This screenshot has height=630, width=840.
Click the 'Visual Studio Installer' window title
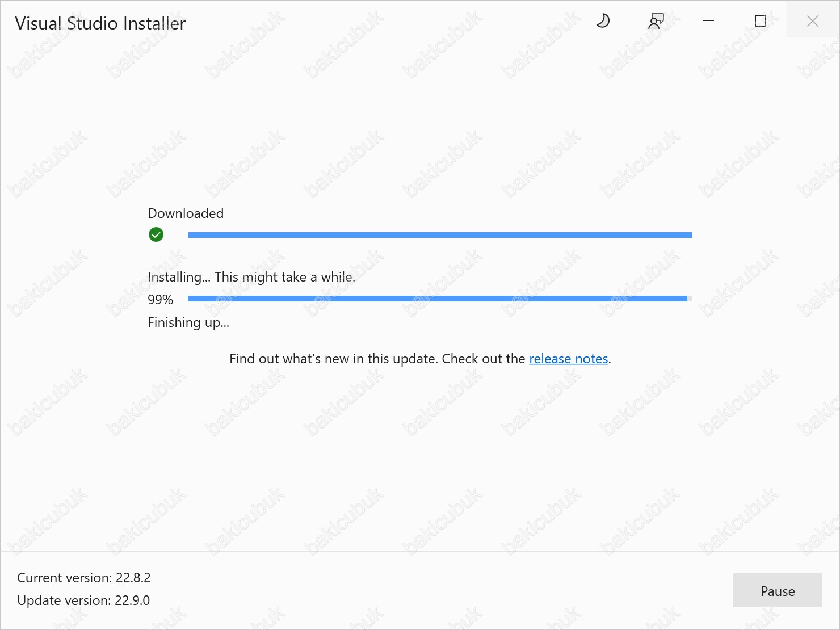pyautogui.click(x=100, y=23)
